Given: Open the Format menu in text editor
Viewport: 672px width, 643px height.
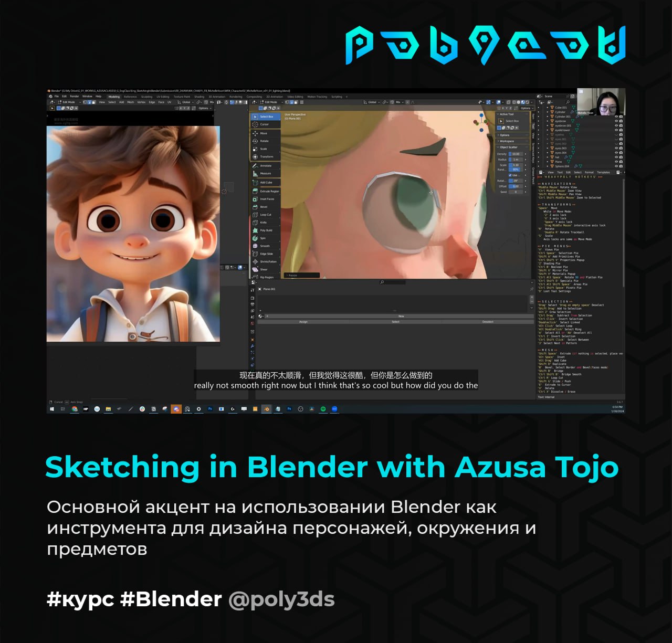Looking at the screenshot, I should (x=589, y=172).
